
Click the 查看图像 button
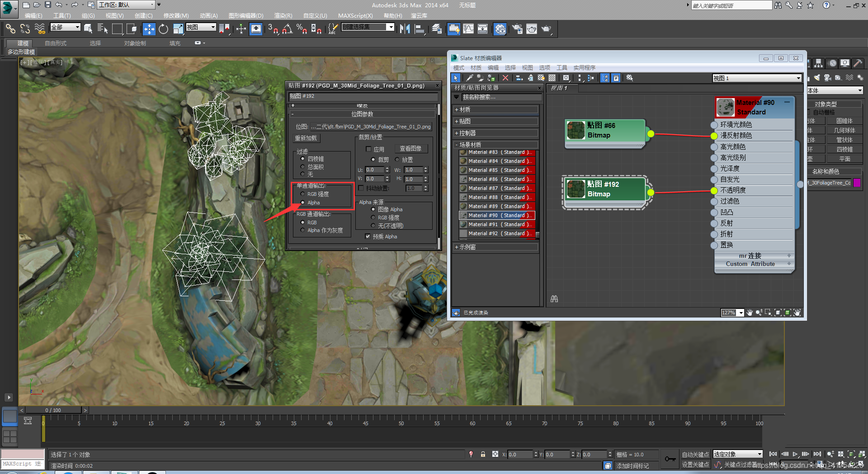tap(410, 148)
